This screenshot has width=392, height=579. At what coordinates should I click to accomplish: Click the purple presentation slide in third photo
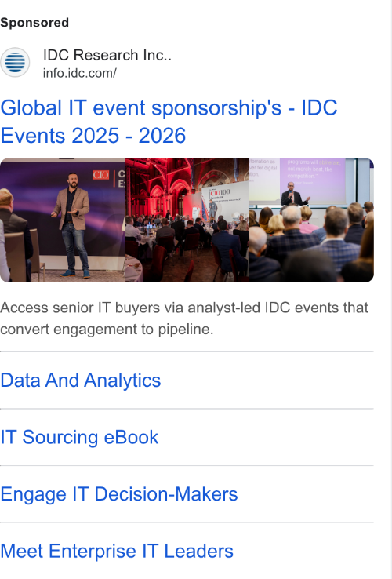coord(312,179)
